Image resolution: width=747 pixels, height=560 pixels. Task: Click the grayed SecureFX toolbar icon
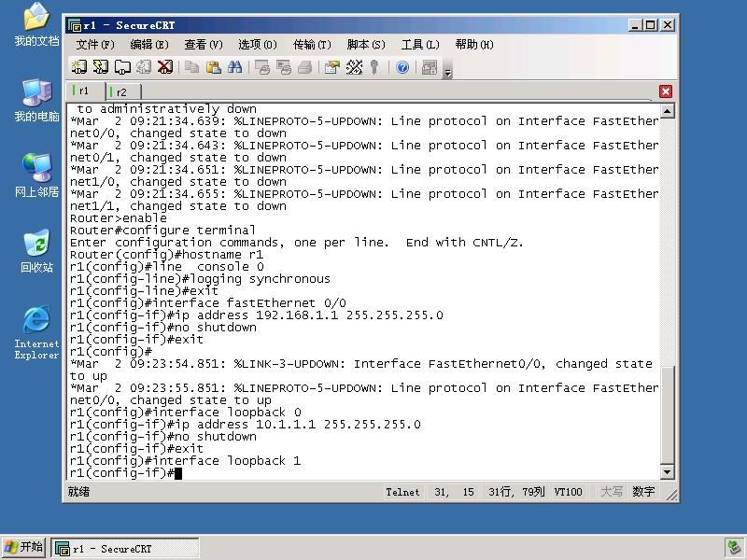[430, 67]
